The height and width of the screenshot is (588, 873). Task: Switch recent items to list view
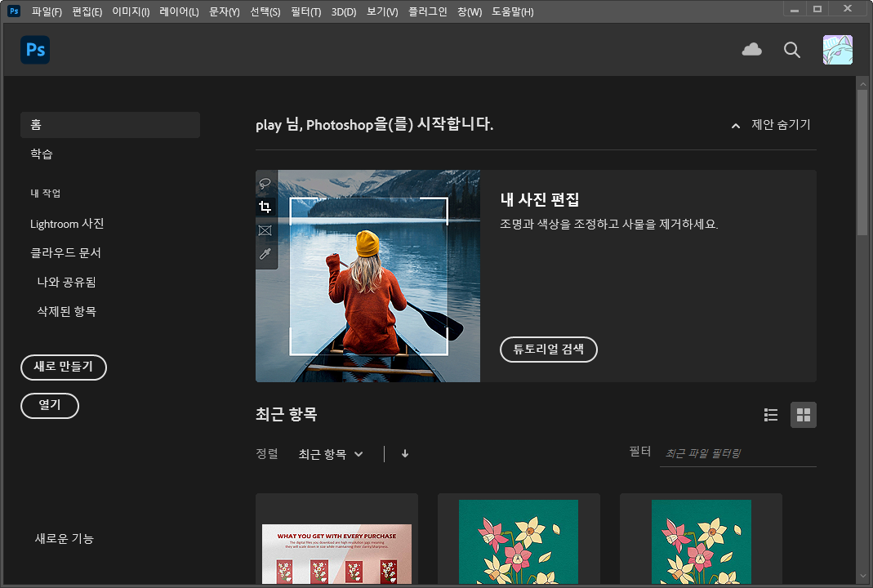tap(771, 415)
